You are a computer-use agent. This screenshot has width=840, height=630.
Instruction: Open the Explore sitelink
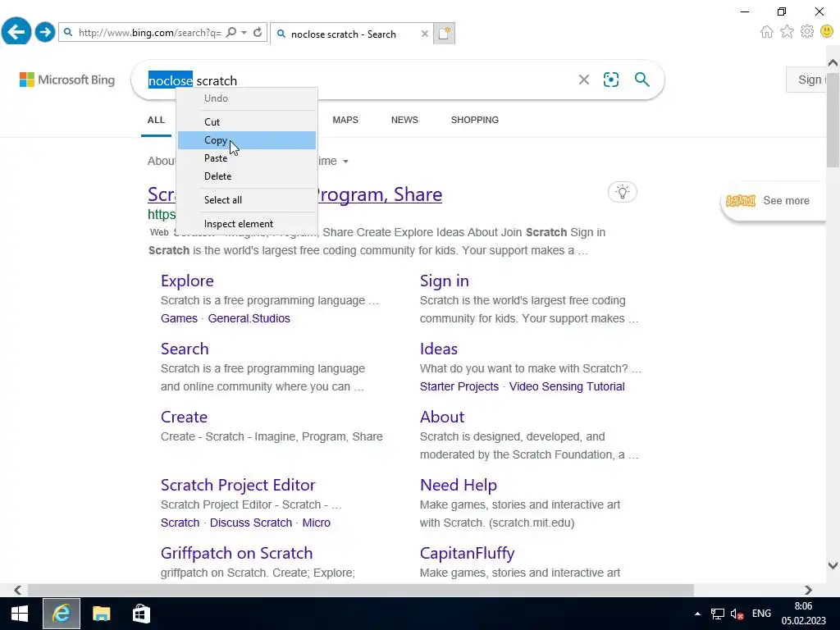pos(187,281)
